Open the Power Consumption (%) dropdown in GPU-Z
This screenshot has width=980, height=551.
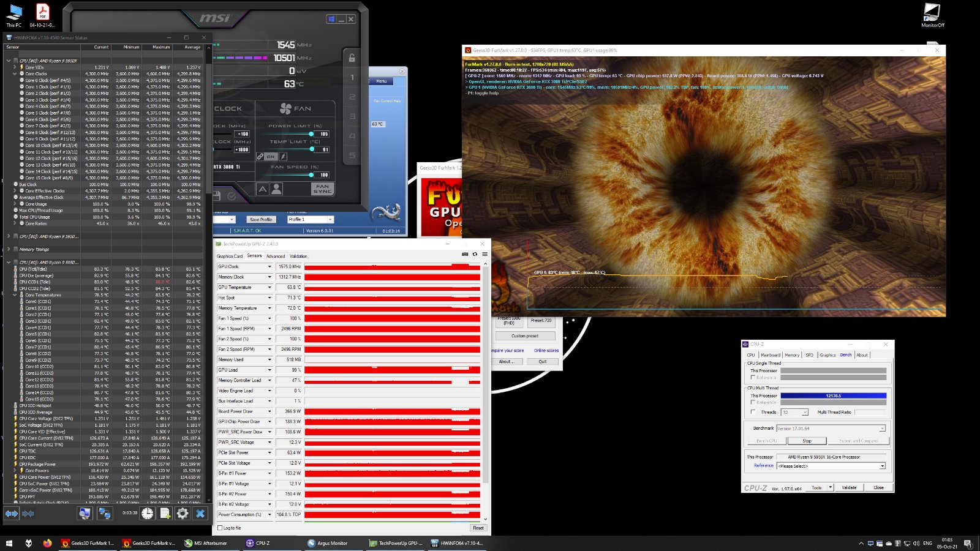[x=269, y=515]
